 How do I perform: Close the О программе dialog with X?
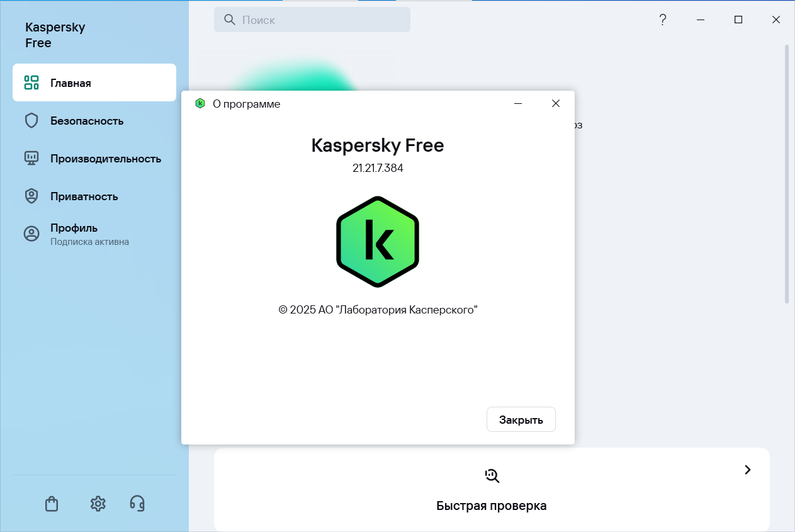tap(555, 104)
